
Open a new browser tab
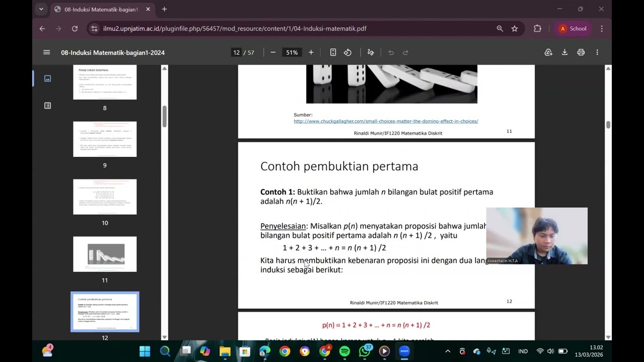click(164, 9)
